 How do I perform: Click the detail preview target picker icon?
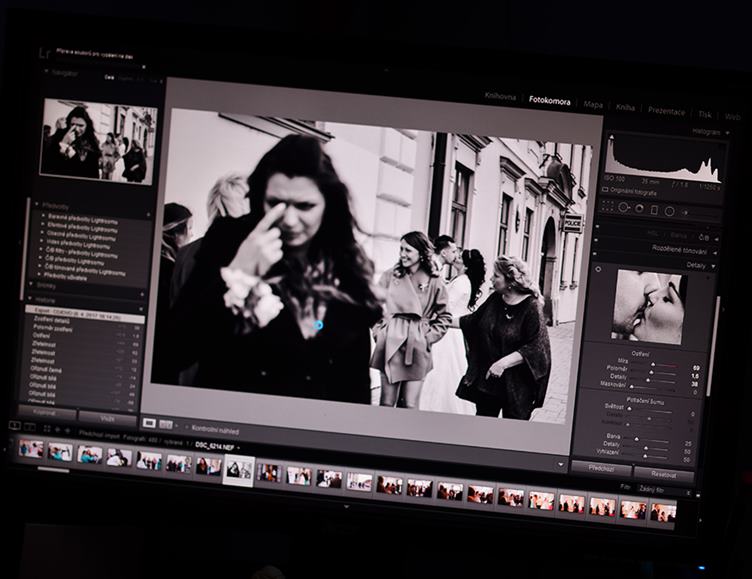click(598, 269)
